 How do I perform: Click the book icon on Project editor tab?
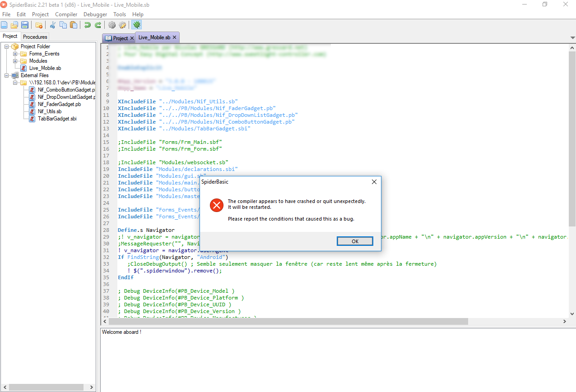coord(108,38)
